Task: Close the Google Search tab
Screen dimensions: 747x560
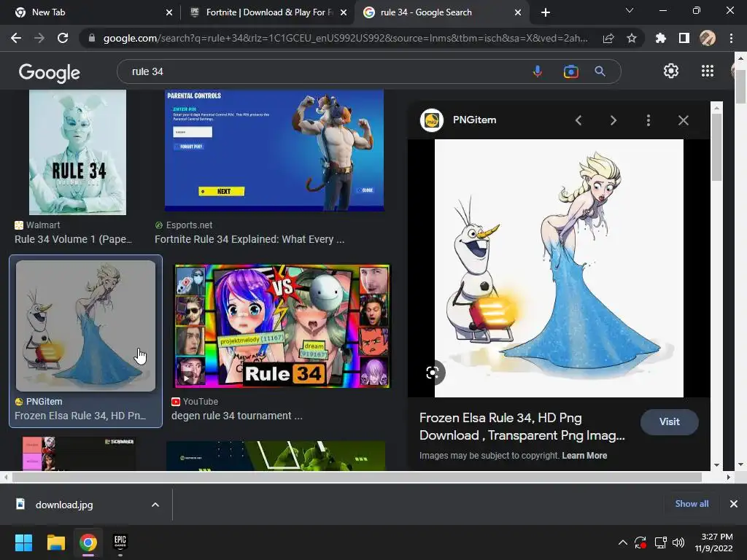Action: [x=518, y=12]
